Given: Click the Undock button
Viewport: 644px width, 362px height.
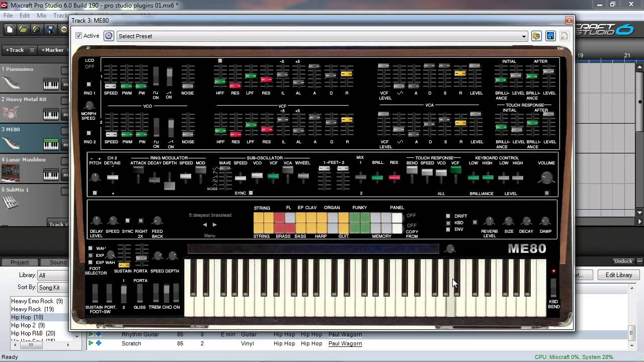Looking at the screenshot, I should point(623,261).
